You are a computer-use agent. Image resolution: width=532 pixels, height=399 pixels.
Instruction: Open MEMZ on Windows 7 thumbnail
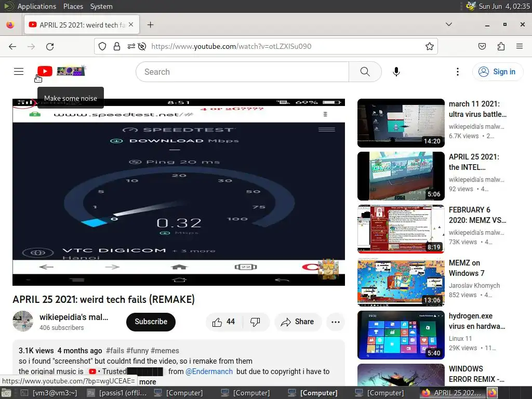pyautogui.click(x=401, y=282)
